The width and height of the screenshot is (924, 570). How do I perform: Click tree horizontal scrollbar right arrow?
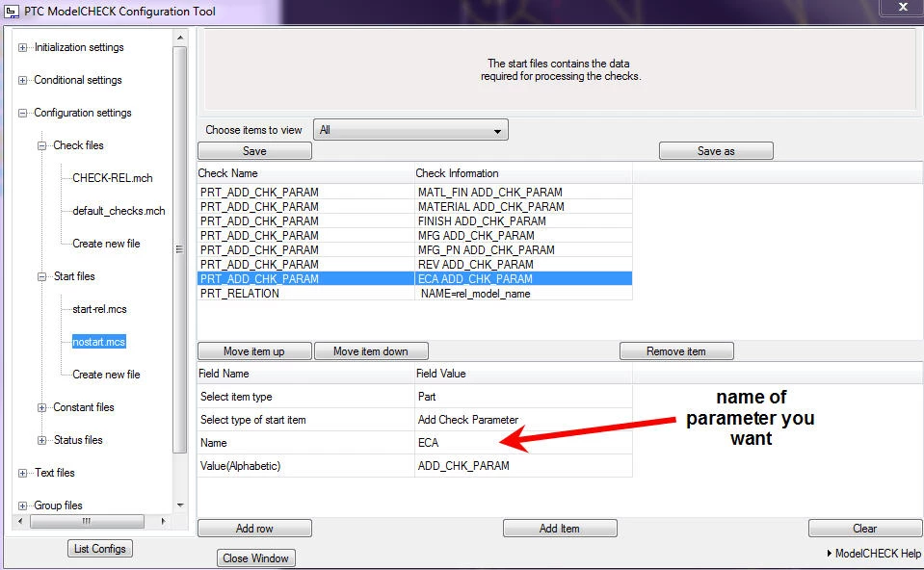click(x=163, y=521)
